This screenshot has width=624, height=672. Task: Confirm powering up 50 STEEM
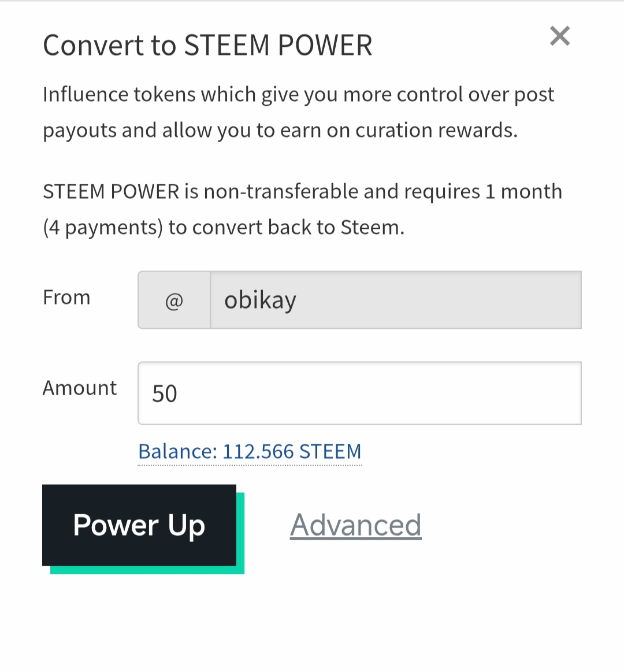click(139, 525)
